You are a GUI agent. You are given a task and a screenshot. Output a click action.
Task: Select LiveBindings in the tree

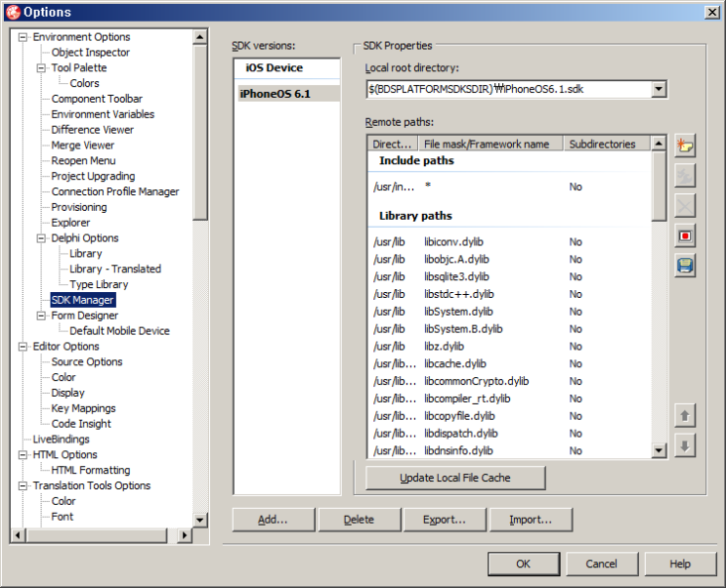click(x=62, y=440)
